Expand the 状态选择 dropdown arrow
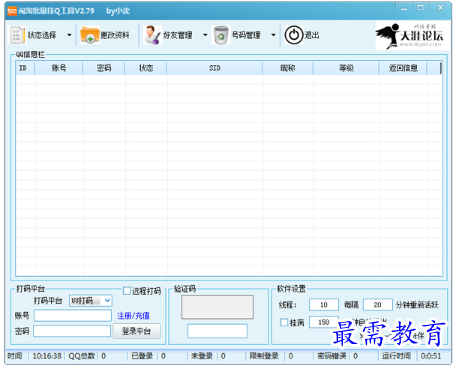 tap(69, 35)
